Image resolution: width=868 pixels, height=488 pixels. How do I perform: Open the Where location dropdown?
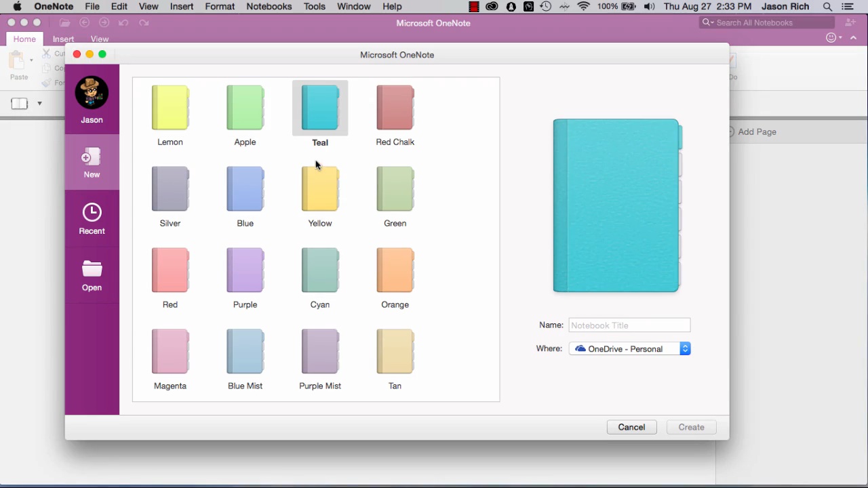point(685,348)
